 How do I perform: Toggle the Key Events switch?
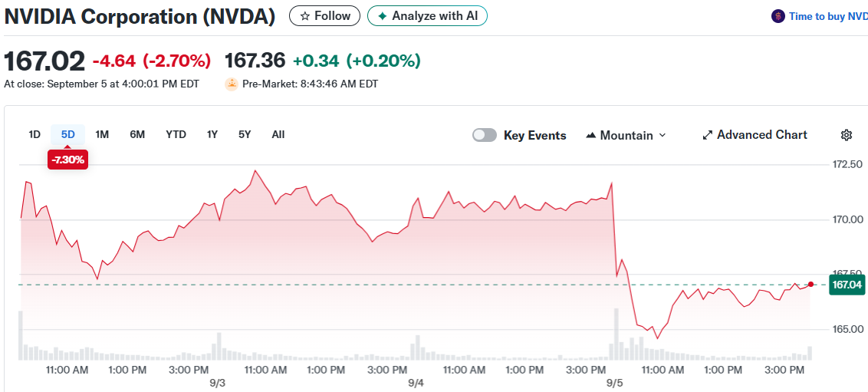point(485,135)
